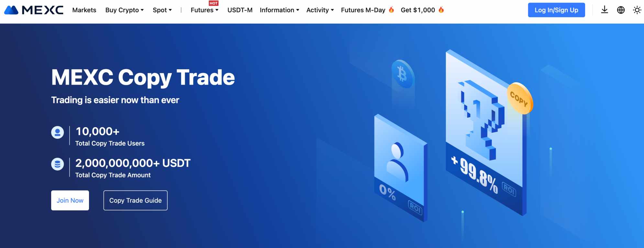
Task: Toggle the light/dark theme sun icon
Action: coord(637,10)
